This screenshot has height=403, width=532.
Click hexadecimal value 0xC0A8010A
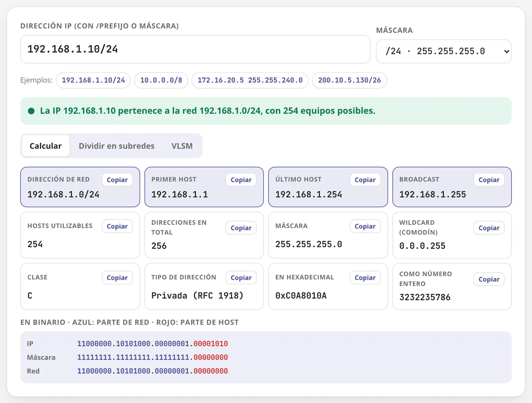[x=301, y=295]
